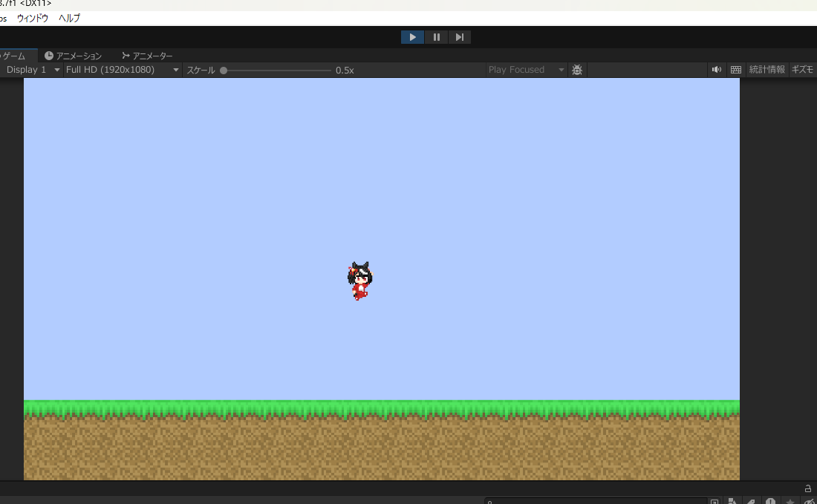Switch to the ゲーム tab
The height and width of the screenshot is (504, 817).
pos(18,56)
